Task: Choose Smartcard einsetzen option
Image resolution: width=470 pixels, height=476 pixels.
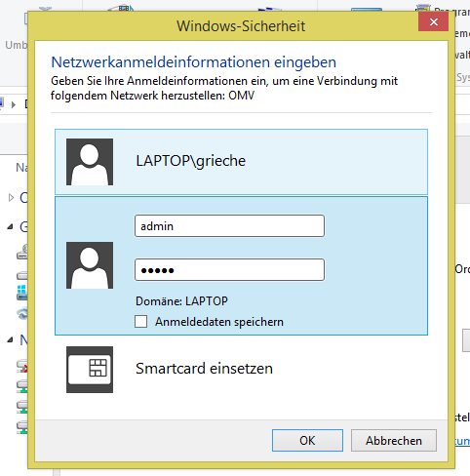Action: 204,369
